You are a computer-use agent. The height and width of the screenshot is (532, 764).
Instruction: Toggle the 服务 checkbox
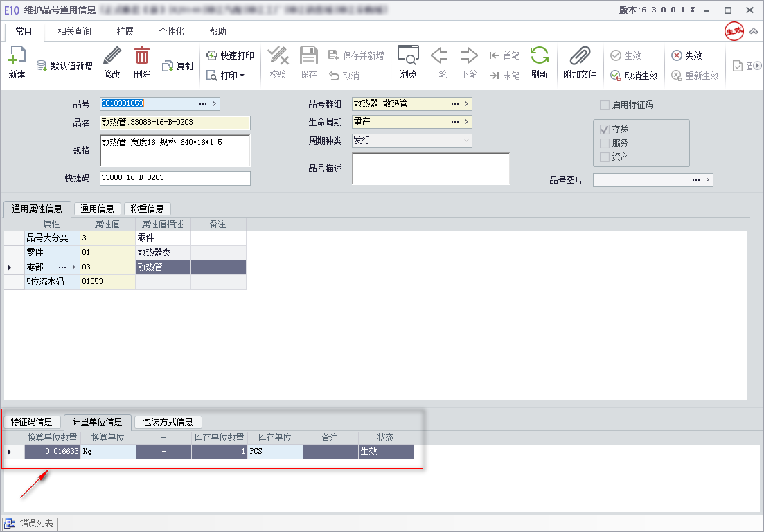[x=604, y=143]
